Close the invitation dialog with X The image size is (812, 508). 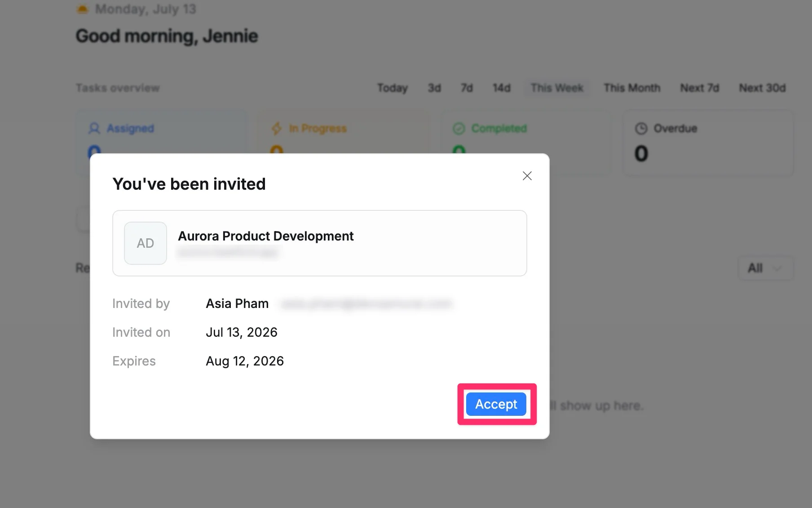[x=527, y=176]
